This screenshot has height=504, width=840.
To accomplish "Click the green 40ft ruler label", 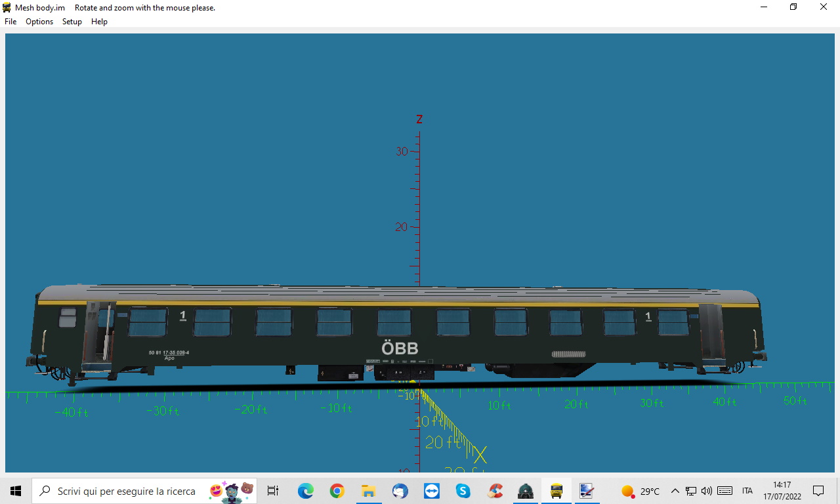I will click(724, 401).
